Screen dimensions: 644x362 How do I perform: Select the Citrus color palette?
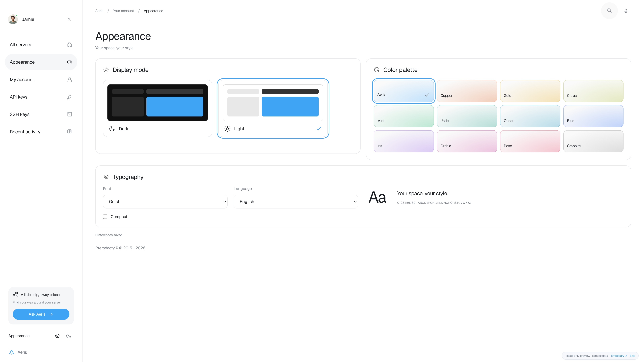point(593,91)
